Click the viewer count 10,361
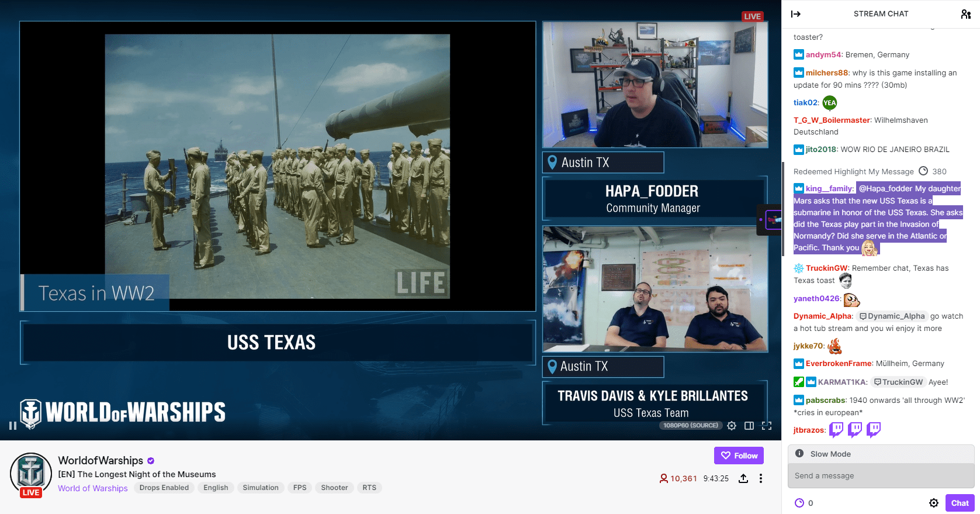This screenshot has width=980, height=514. tap(678, 478)
